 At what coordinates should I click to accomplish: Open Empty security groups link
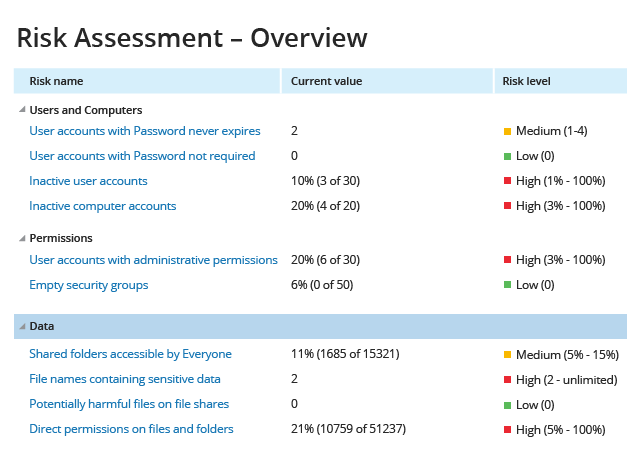(x=89, y=285)
